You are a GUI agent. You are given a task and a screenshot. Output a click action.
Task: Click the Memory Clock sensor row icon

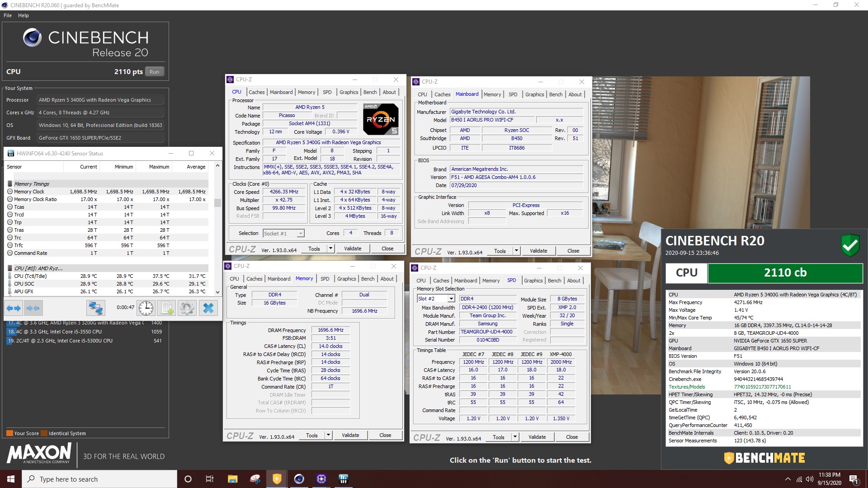10,192
